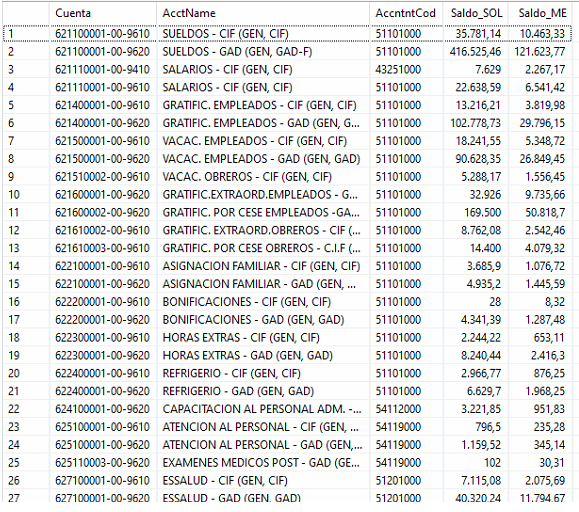579x512 pixels.
Task: Click Saldo_SOL value 8.762,08
Action: click(476, 230)
